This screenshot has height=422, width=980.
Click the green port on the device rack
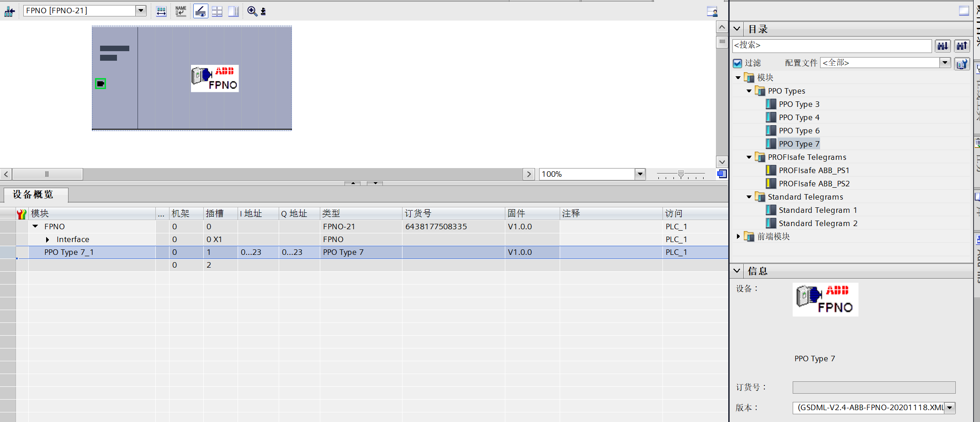101,84
